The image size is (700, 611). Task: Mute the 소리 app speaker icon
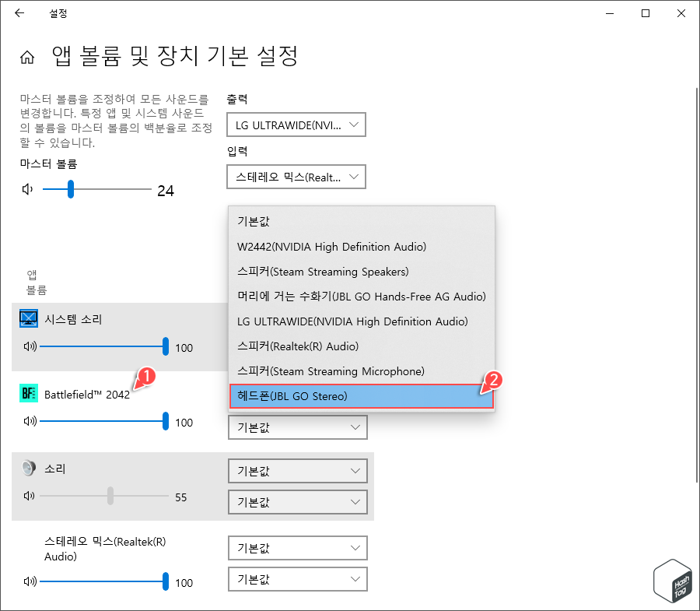29,496
